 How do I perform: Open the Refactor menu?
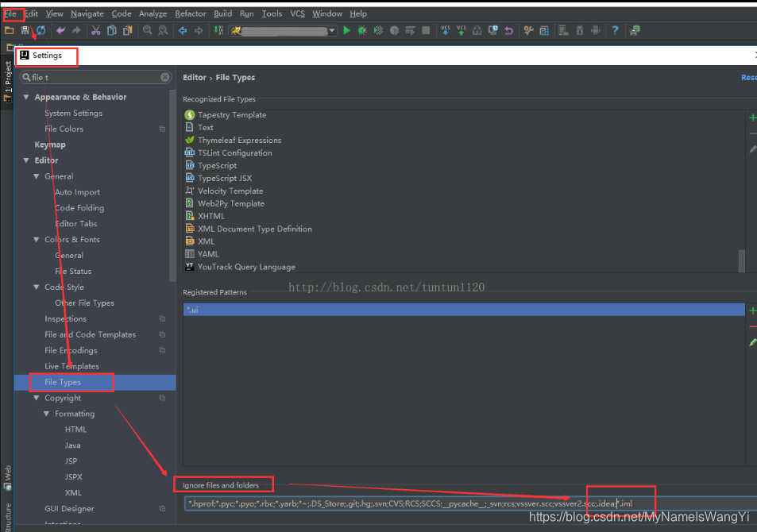coord(190,13)
